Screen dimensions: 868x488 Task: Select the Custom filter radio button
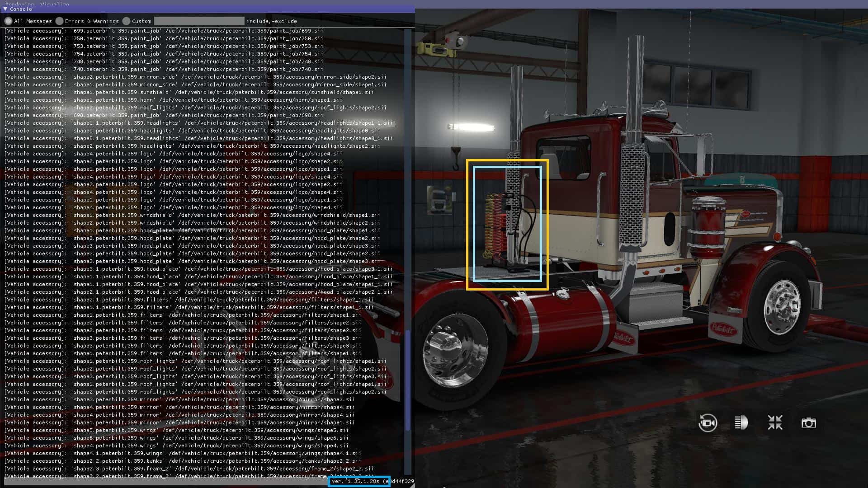click(x=127, y=21)
